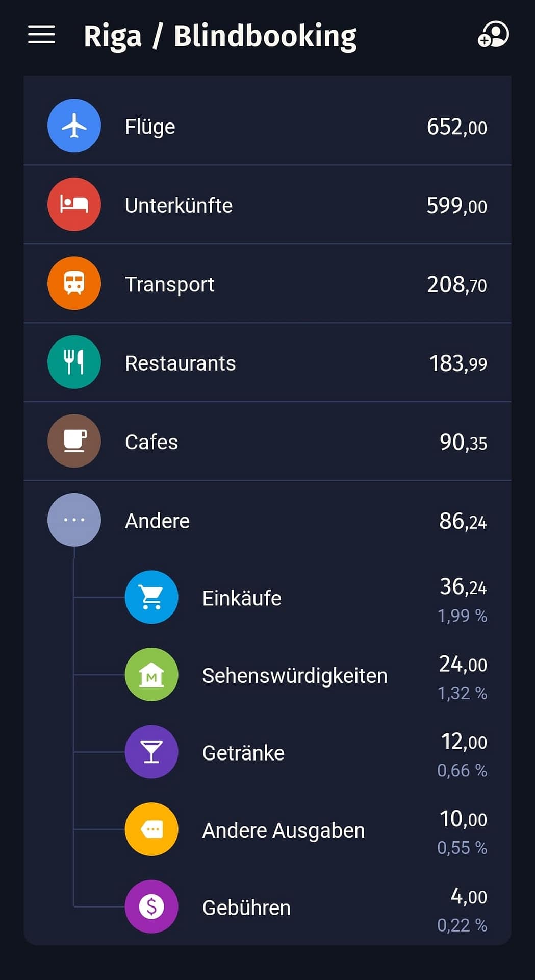Tap the add user profile icon

[493, 35]
